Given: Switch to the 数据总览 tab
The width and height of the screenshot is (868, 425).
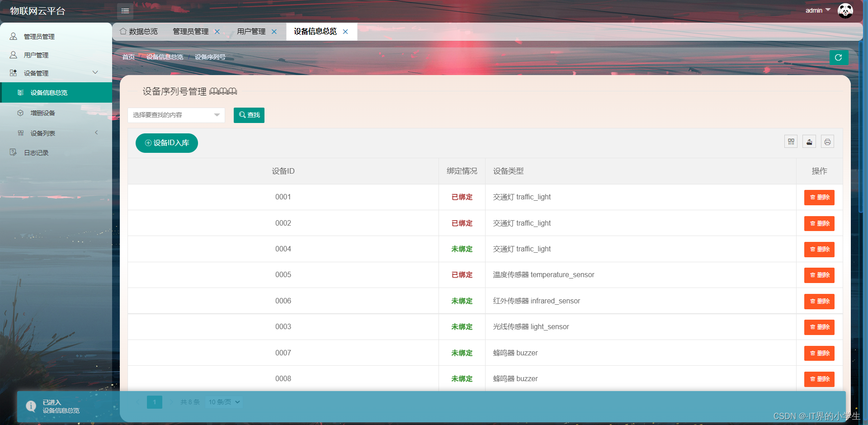Looking at the screenshot, I should [139, 31].
